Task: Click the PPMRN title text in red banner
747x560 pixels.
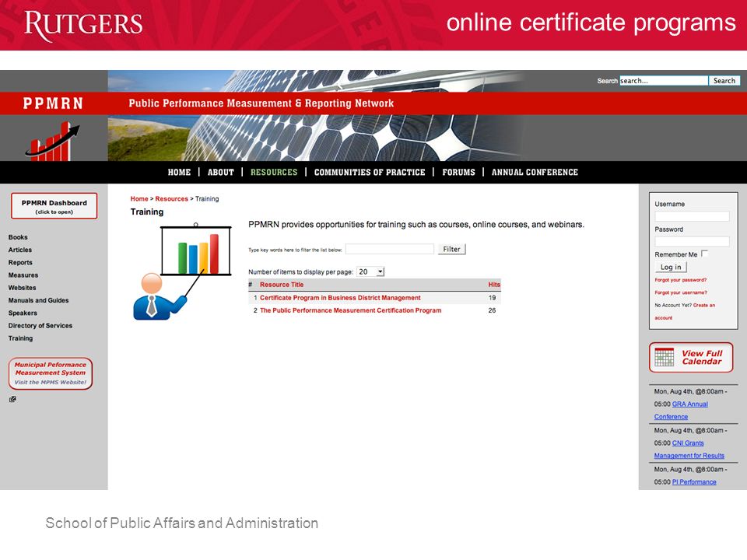Action: 53,103
